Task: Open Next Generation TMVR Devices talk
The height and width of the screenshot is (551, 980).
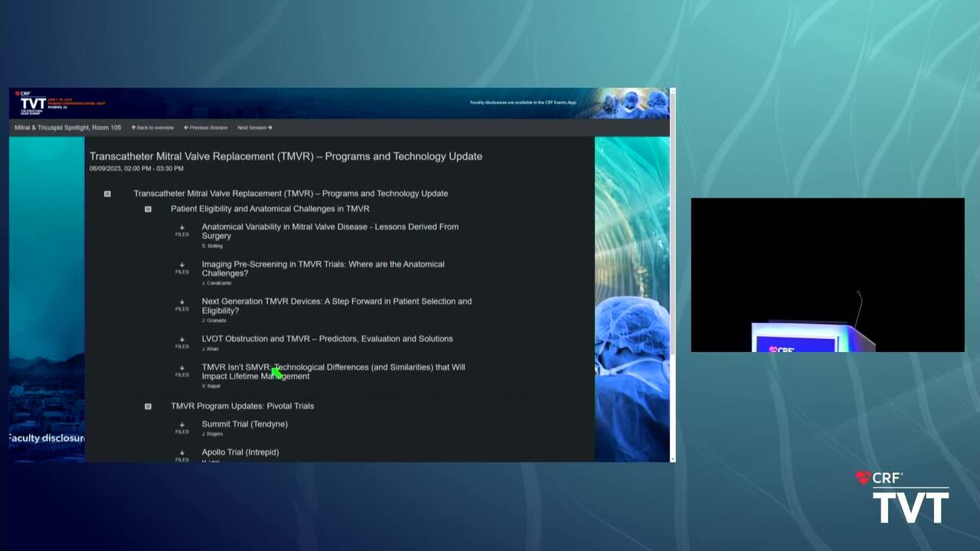Action: (x=337, y=306)
